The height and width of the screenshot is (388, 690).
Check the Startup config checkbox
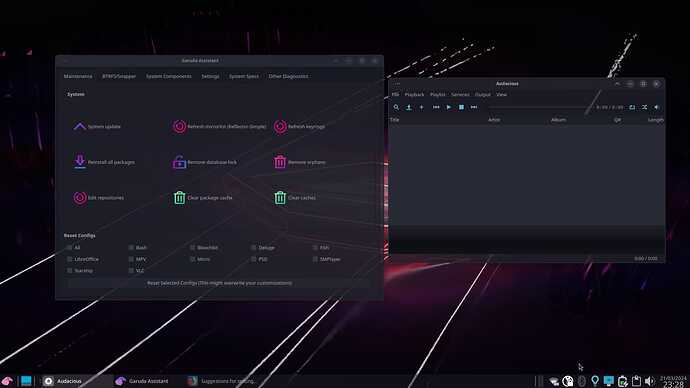coord(70,271)
